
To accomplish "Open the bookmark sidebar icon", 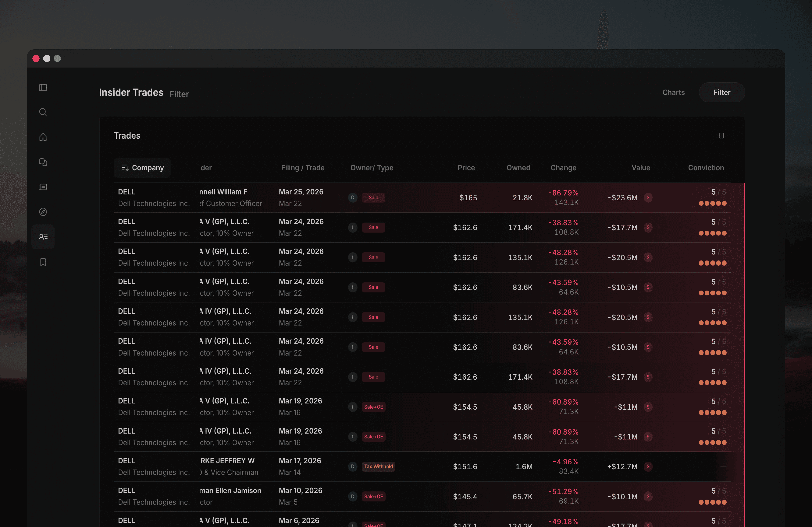I will (43, 262).
